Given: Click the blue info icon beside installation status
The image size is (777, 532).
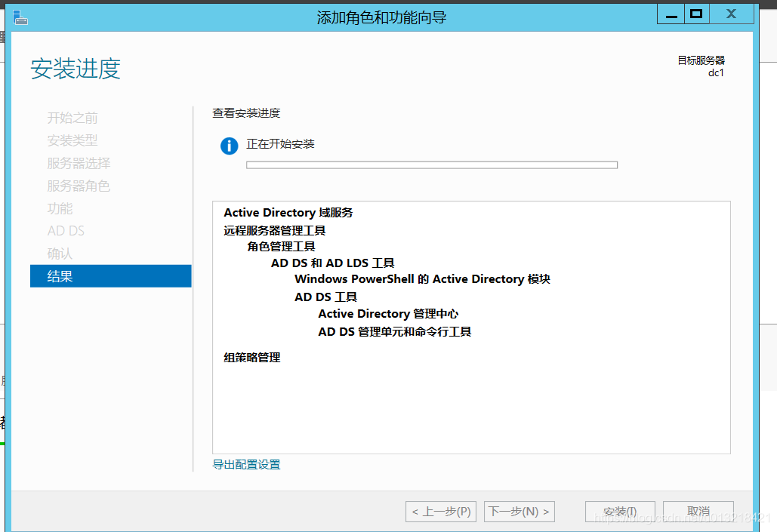Looking at the screenshot, I should 229,146.
